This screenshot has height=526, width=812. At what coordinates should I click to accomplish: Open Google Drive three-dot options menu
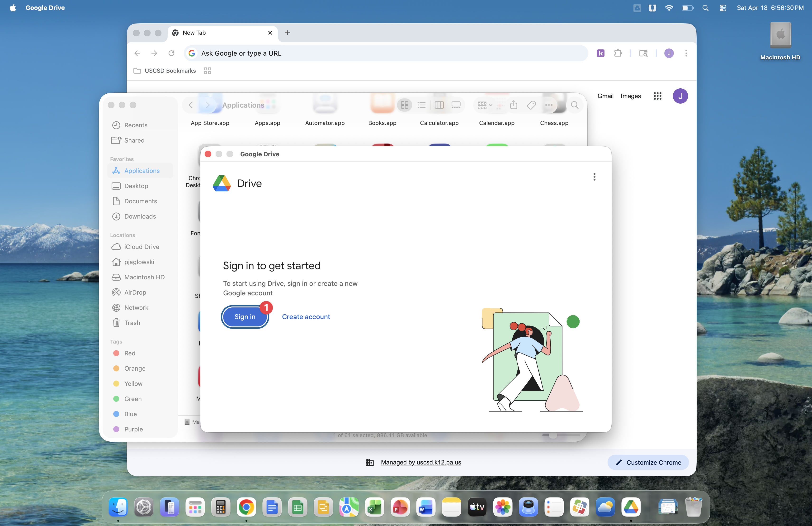coord(594,177)
